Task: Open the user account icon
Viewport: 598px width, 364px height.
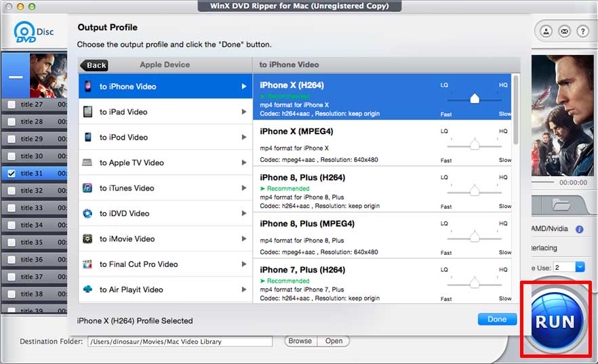Action: point(546,31)
